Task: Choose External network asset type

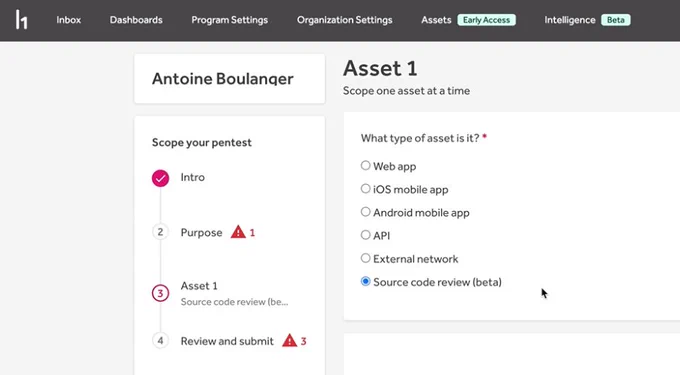Action: coord(366,258)
